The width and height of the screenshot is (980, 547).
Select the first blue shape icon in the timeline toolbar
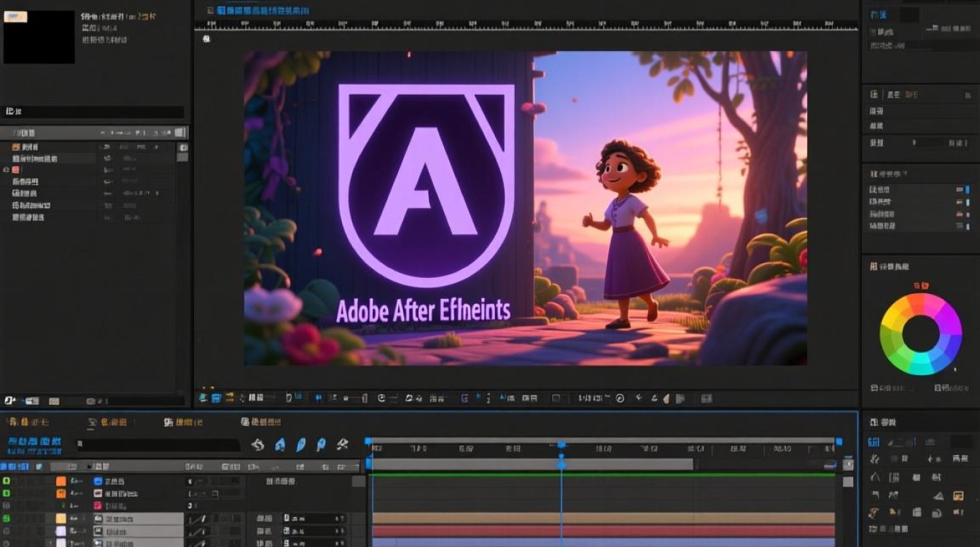280,444
